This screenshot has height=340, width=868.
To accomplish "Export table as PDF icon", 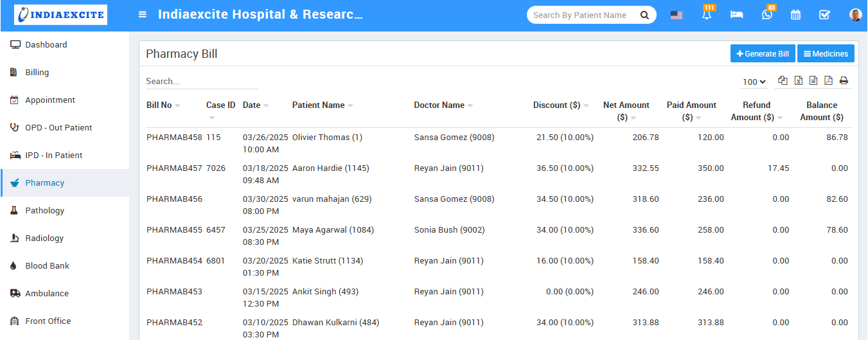I will coord(828,81).
